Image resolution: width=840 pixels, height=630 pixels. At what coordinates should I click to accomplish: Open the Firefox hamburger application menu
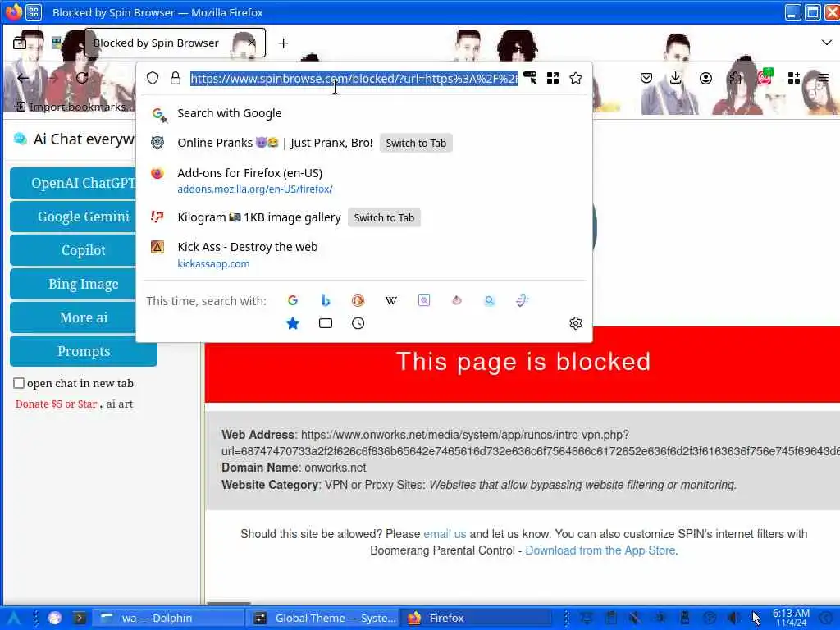824,78
